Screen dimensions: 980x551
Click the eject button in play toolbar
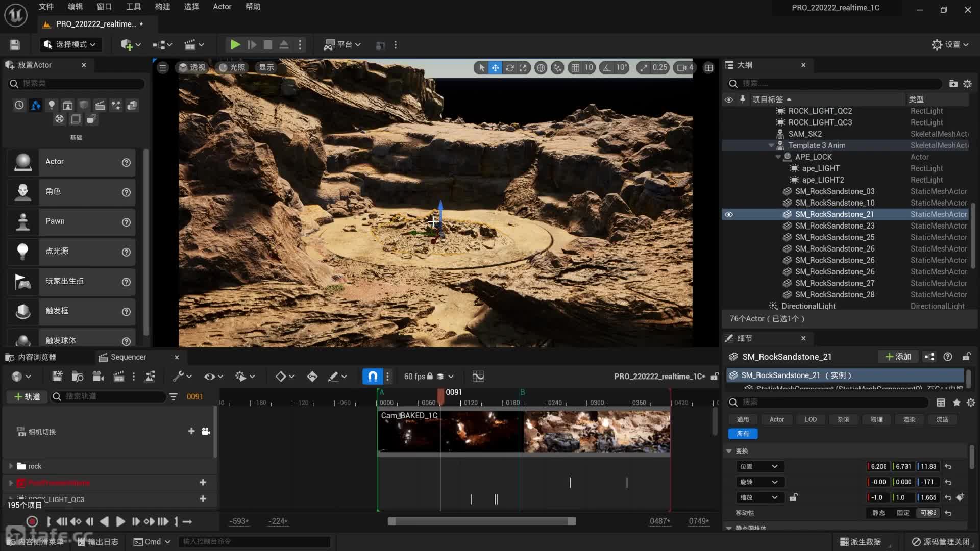point(284,45)
